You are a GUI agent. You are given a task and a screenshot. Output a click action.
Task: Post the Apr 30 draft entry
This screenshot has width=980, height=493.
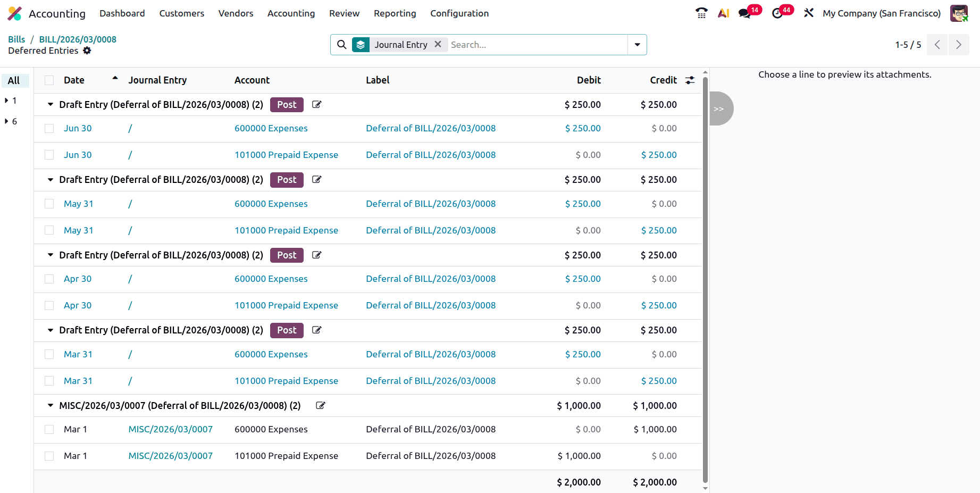click(287, 255)
